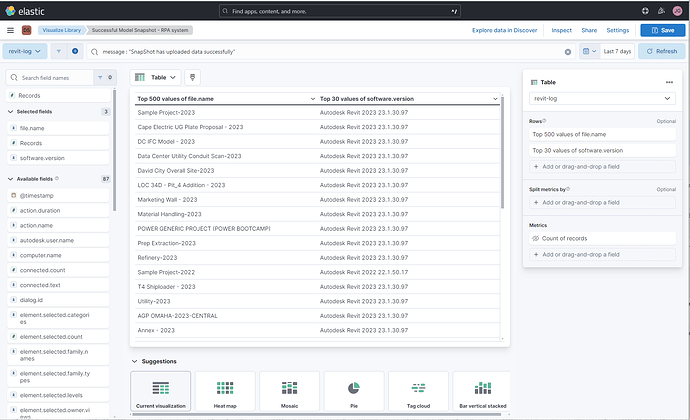Click the field list scrollbar
Screen dimensions: 690x420
point(114,150)
